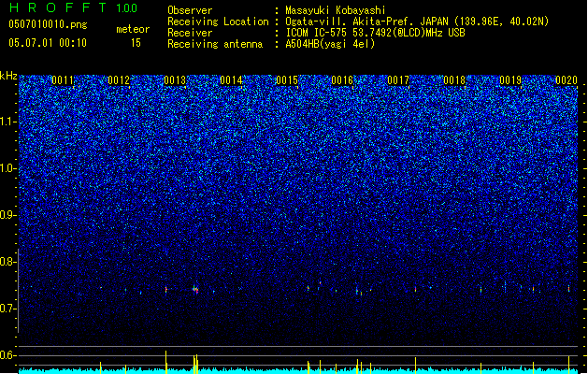The width and height of the screenshot is (588, 374).
Task: Click the Receiving Location label
Action: coord(218,22)
